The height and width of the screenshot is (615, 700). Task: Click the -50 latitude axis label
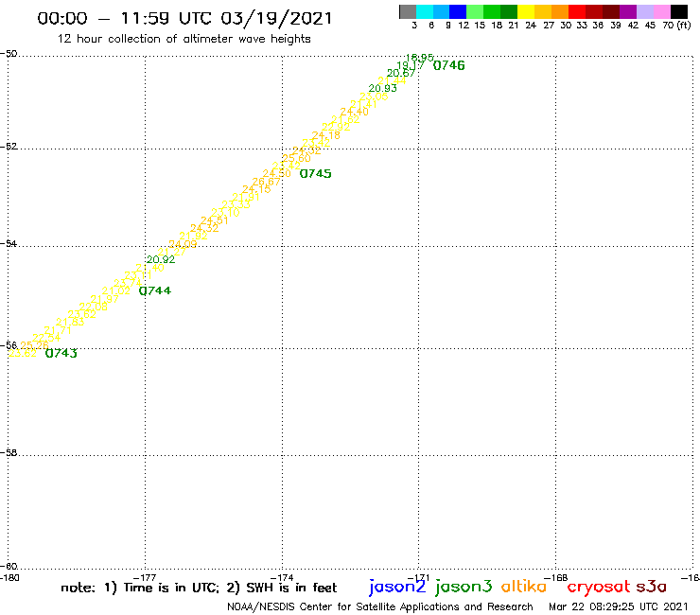[9, 54]
